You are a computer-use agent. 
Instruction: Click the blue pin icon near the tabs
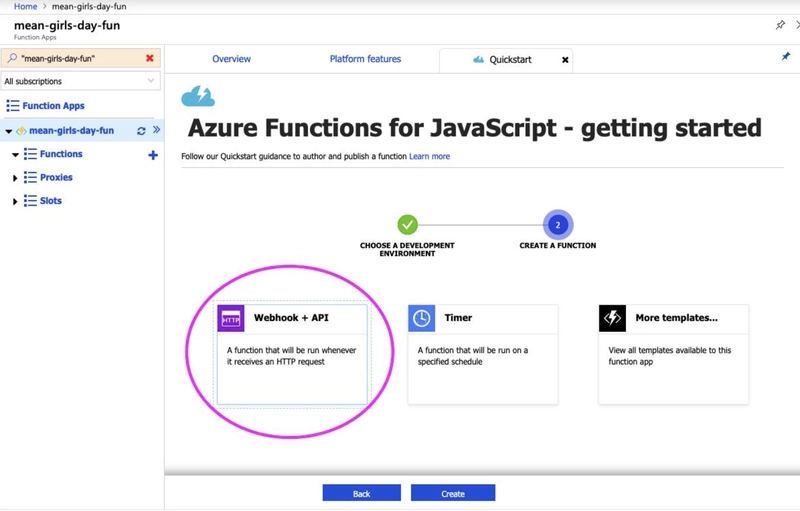pyautogui.click(x=786, y=56)
